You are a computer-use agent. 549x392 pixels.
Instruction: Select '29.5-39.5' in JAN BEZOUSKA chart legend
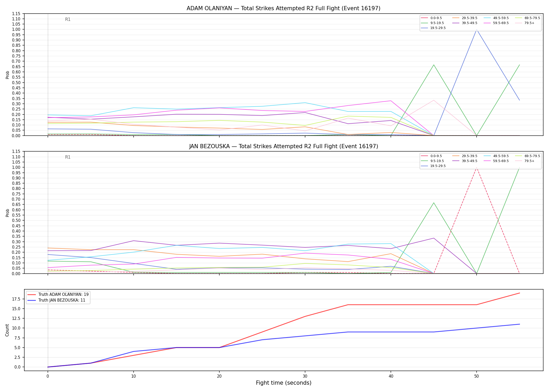click(465, 156)
